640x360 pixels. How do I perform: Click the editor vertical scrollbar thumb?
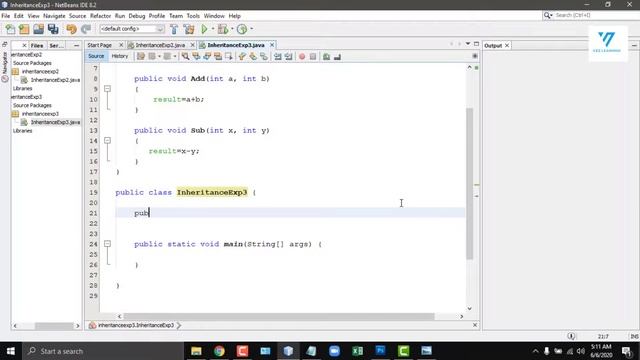pos(469,183)
